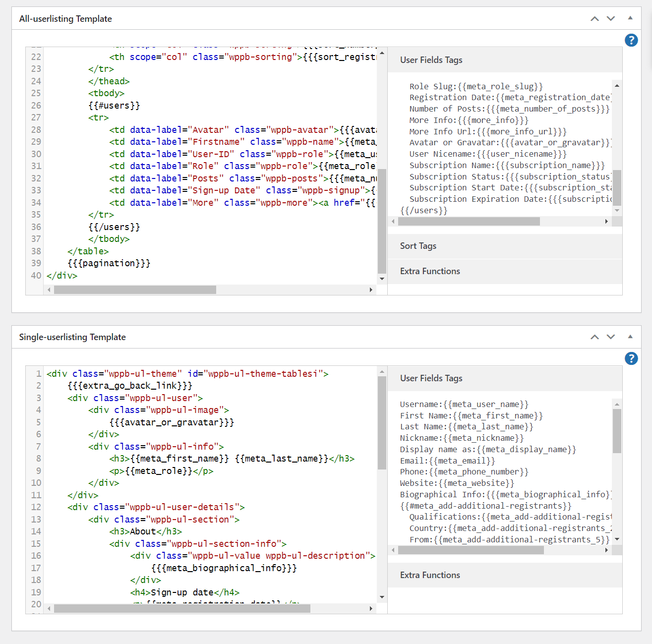Click About heading code on line 14
Image resolution: width=652 pixels, height=644 pixels.
click(x=146, y=531)
